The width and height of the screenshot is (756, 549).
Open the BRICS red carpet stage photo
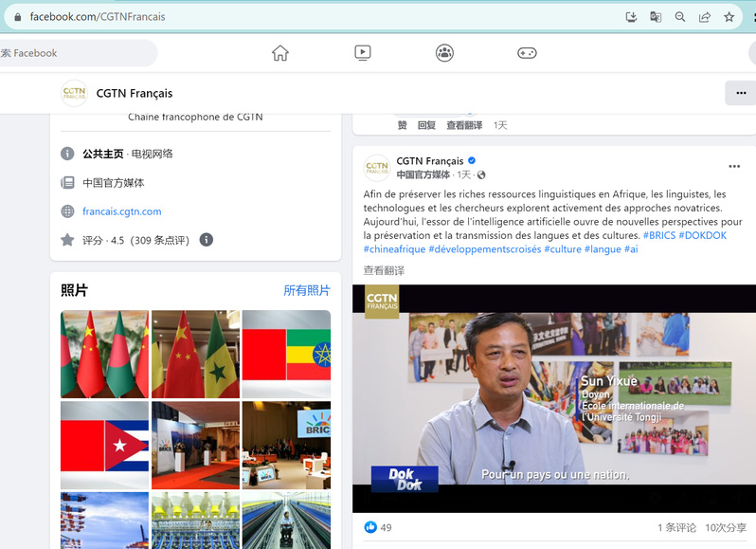click(196, 446)
